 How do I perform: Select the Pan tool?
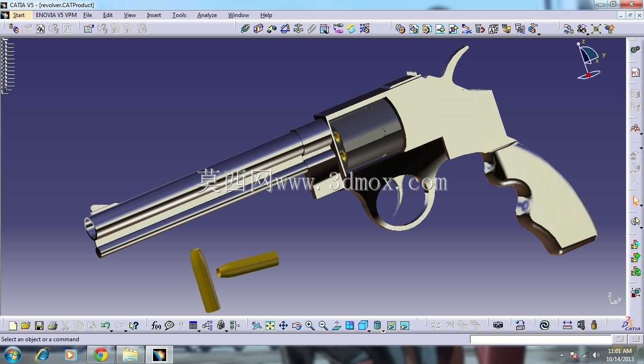point(283,326)
